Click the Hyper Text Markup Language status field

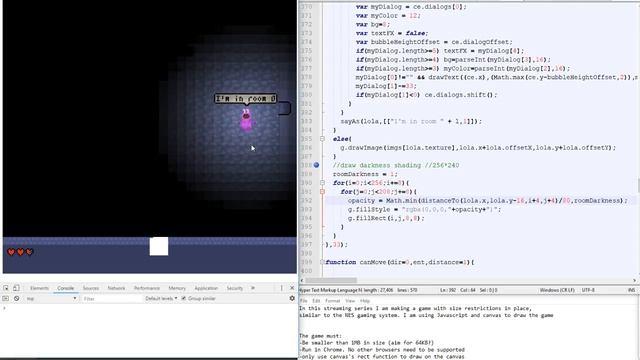pyautogui.click(x=331, y=290)
